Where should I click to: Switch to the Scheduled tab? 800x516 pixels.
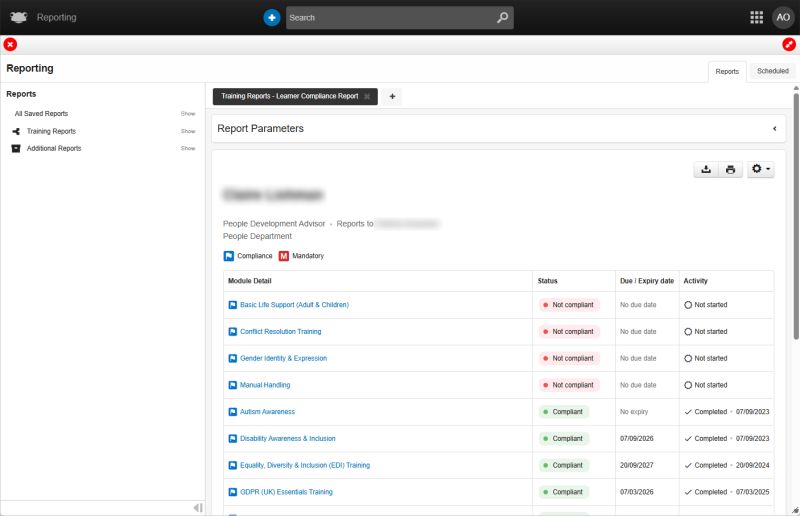pyautogui.click(x=772, y=71)
